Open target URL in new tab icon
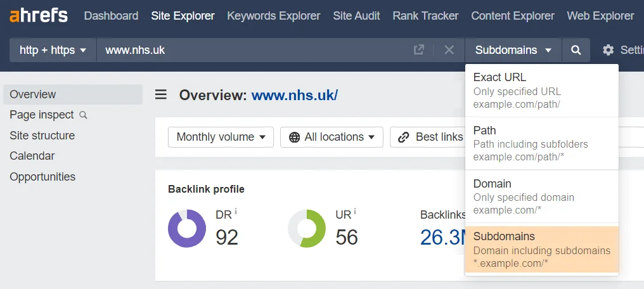 418,50
